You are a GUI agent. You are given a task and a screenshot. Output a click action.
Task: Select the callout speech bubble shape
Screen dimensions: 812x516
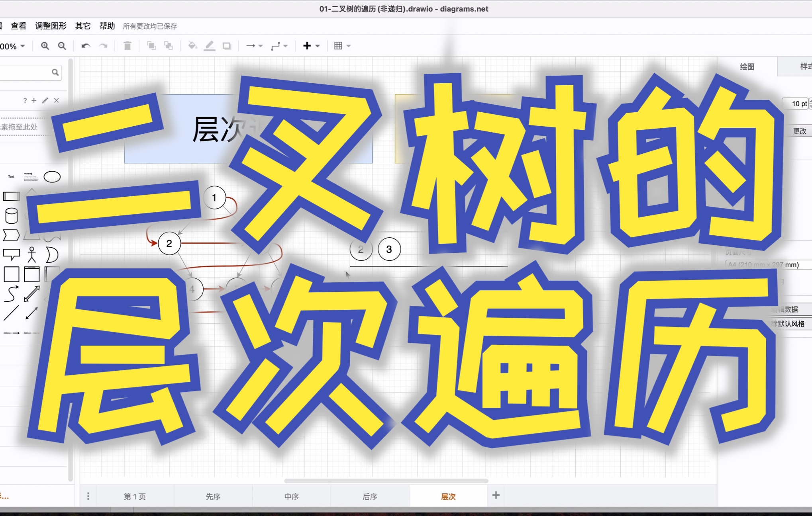[11, 254]
